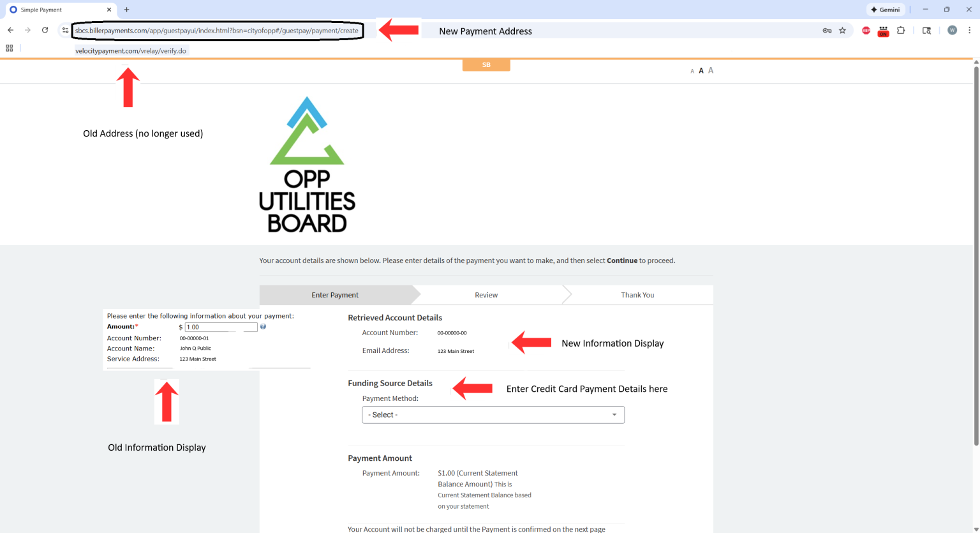Click the orange SB button
Image resolution: width=980 pixels, height=533 pixels.
[486, 65]
